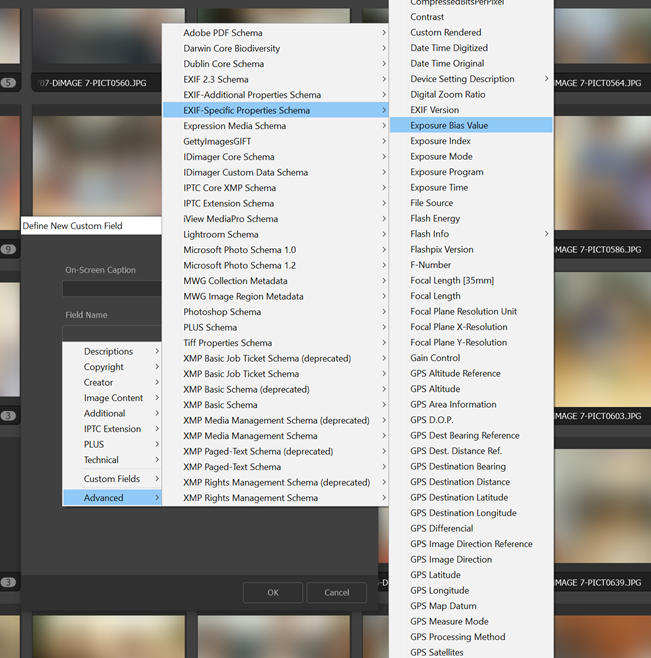Screen dimensions: 651x658
Task: Expand the Additional submenu
Action: (x=112, y=413)
